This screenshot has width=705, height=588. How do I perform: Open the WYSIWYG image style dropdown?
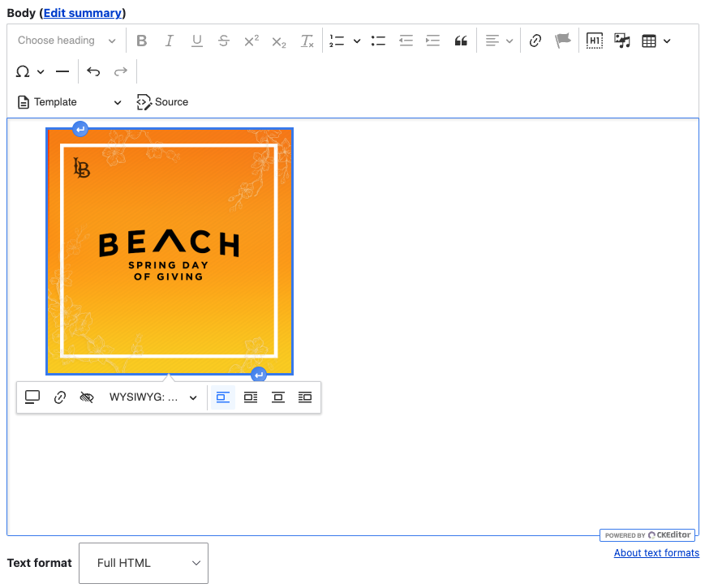[x=153, y=397]
